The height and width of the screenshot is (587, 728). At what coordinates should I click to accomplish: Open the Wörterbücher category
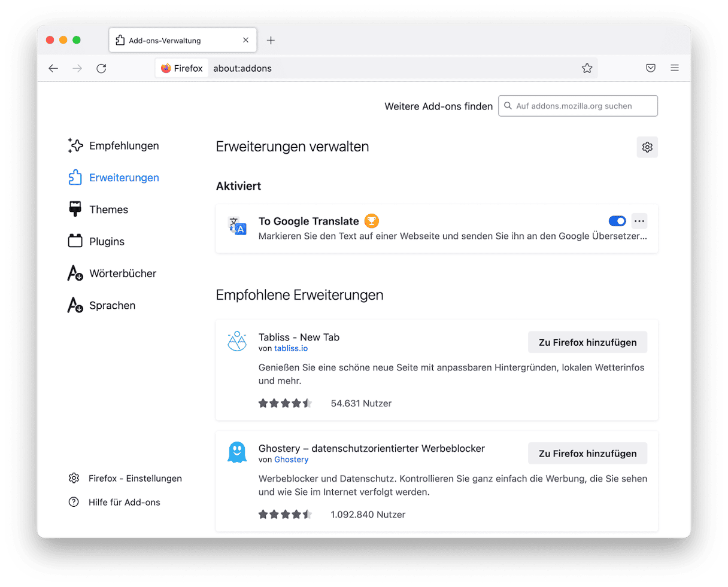(x=112, y=273)
